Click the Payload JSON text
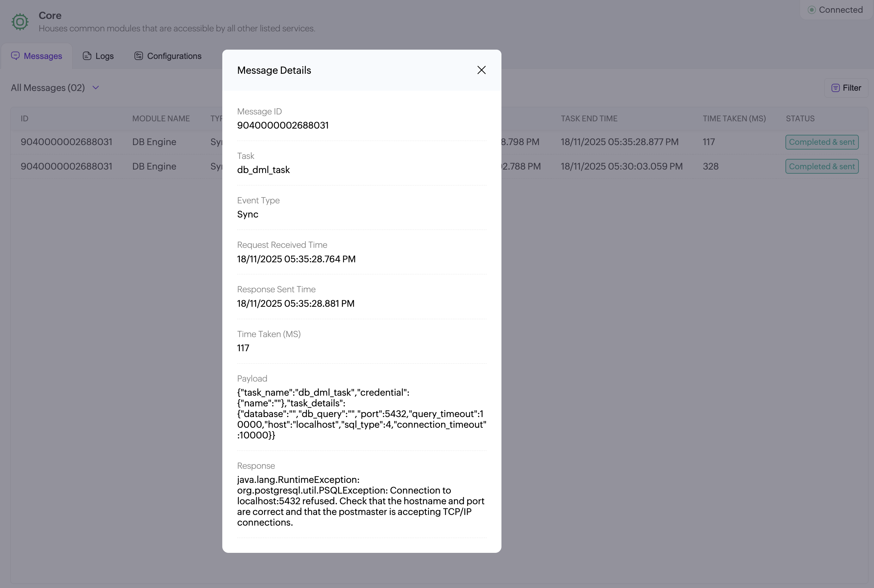Image resolution: width=874 pixels, height=588 pixels. [x=362, y=414]
